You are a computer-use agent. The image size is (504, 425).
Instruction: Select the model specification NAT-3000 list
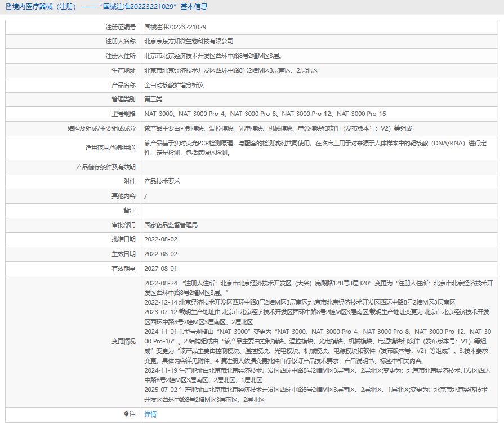[x=265, y=114]
